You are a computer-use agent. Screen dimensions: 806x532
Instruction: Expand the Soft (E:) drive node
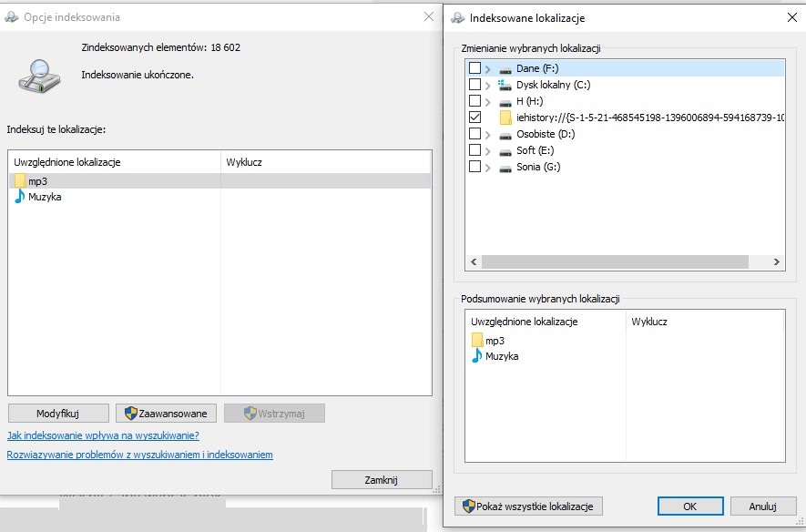point(488,150)
